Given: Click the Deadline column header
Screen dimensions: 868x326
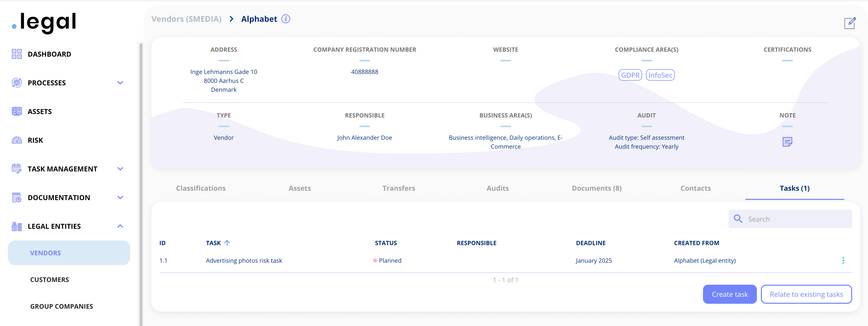Looking at the screenshot, I should [x=591, y=243].
